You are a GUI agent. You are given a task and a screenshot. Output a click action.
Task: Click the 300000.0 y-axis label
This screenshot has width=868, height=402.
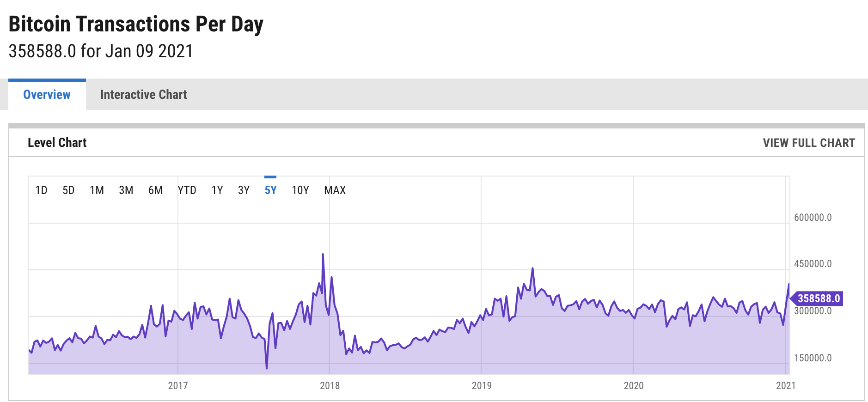(x=813, y=311)
